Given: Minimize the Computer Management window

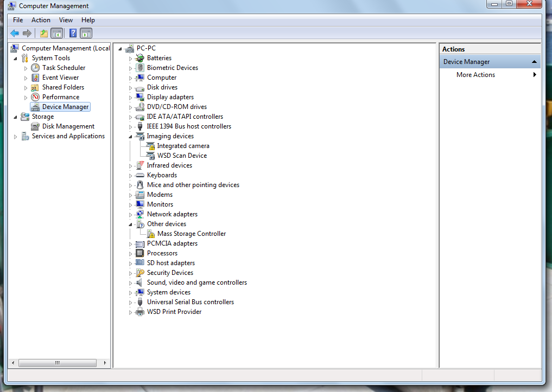Looking at the screenshot, I should (x=494, y=4).
